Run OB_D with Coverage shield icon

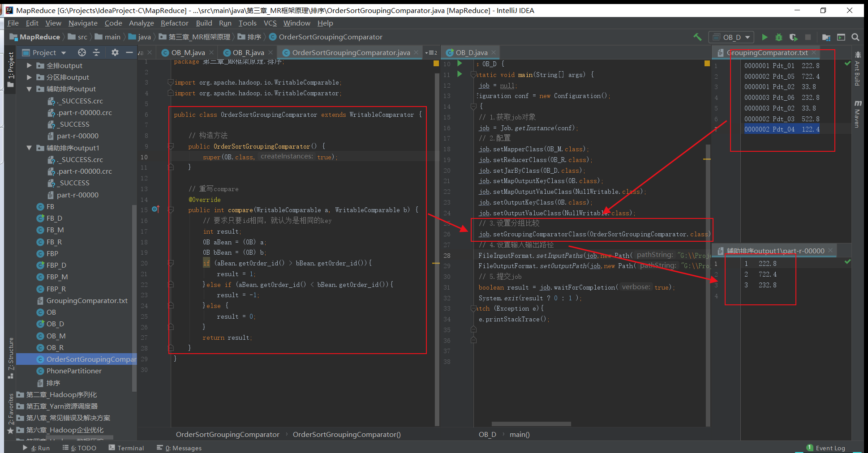793,37
